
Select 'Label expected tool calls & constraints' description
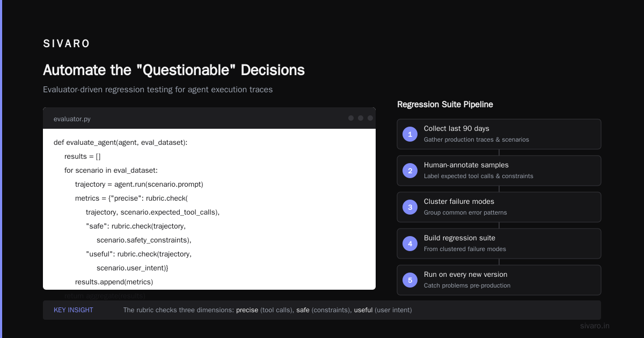[x=479, y=176]
